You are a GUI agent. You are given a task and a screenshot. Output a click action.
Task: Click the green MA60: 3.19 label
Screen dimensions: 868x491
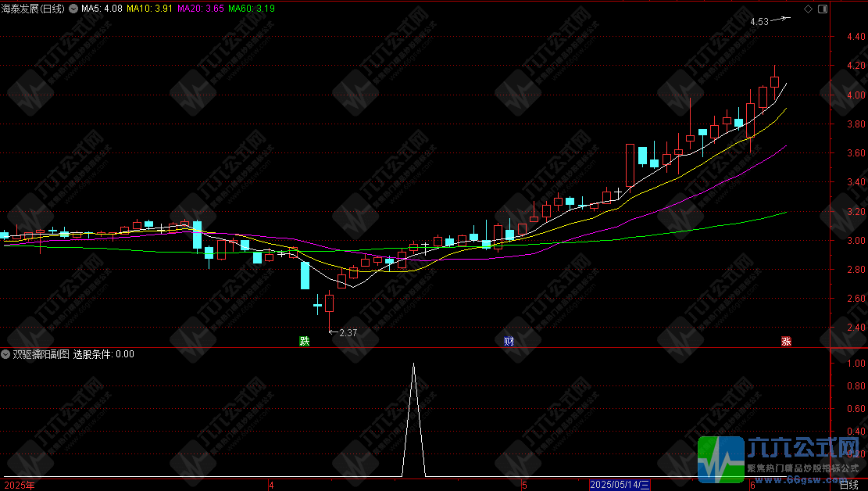(x=251, y=9)
